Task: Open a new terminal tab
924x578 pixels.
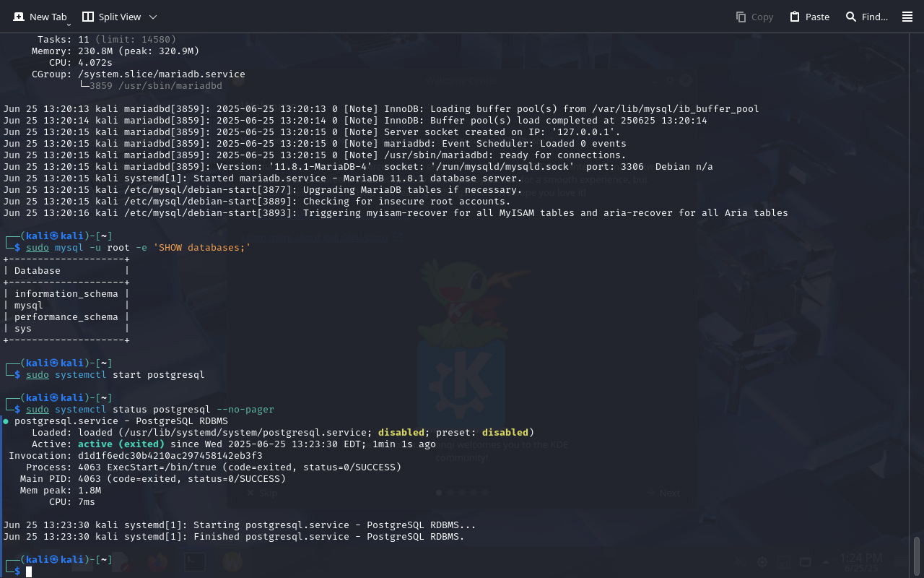Action: click(x=40, y=17)
